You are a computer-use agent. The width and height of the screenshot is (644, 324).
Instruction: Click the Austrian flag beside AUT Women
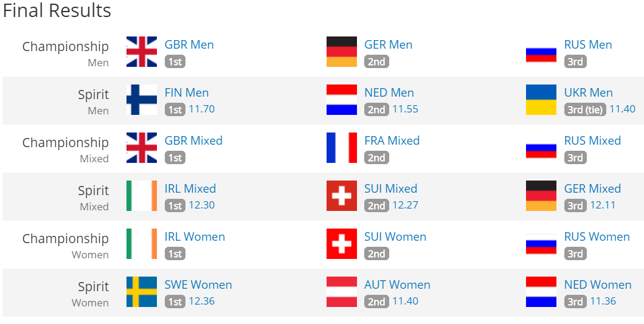point(342,292)
